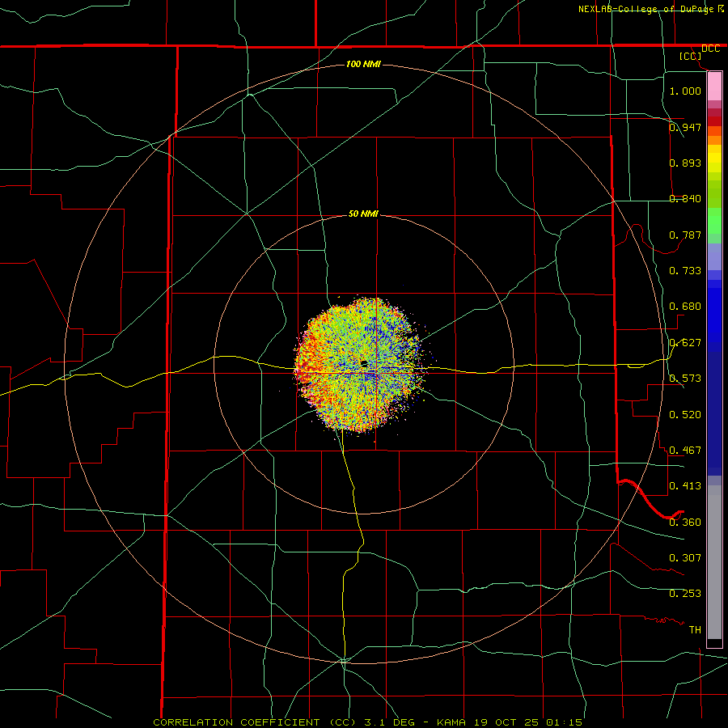Click the 0.627 legend value
This screenshot has height=728, width=728.
(685, 343)
